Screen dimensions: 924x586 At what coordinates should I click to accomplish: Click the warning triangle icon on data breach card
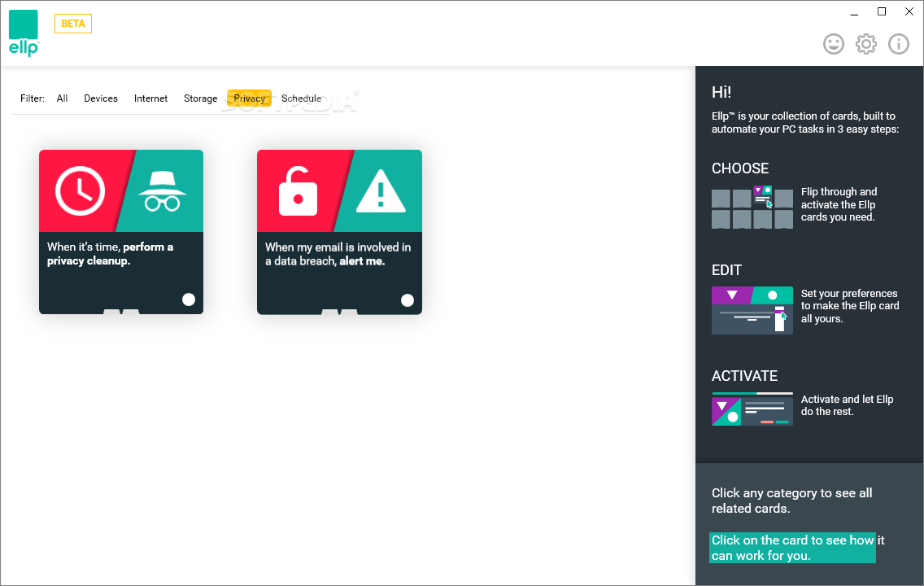tap(381, 191)
